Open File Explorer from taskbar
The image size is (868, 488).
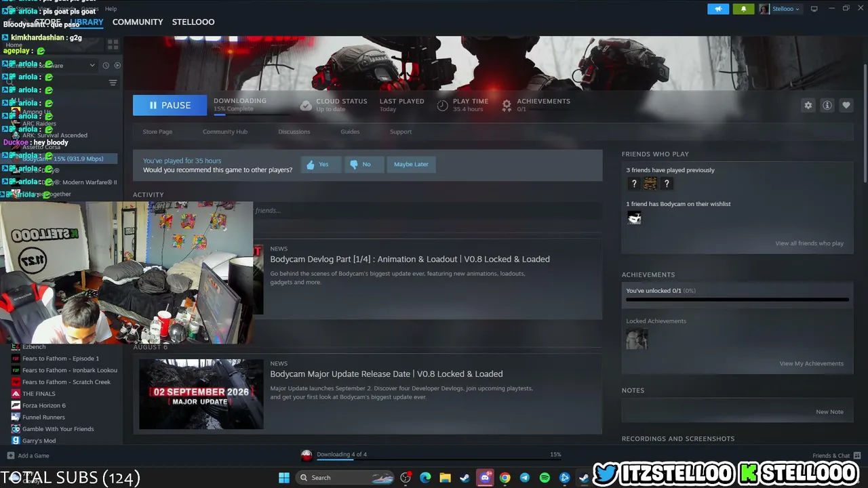445,478
